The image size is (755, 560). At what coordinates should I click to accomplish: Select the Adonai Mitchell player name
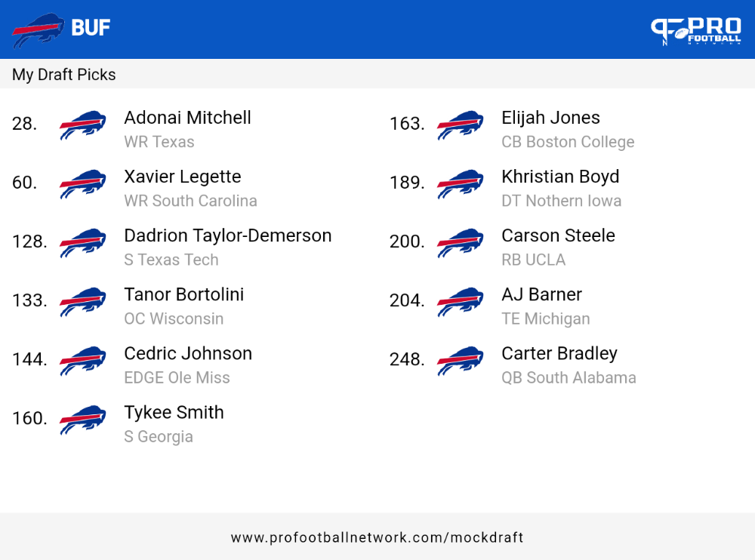pos(187,118)
